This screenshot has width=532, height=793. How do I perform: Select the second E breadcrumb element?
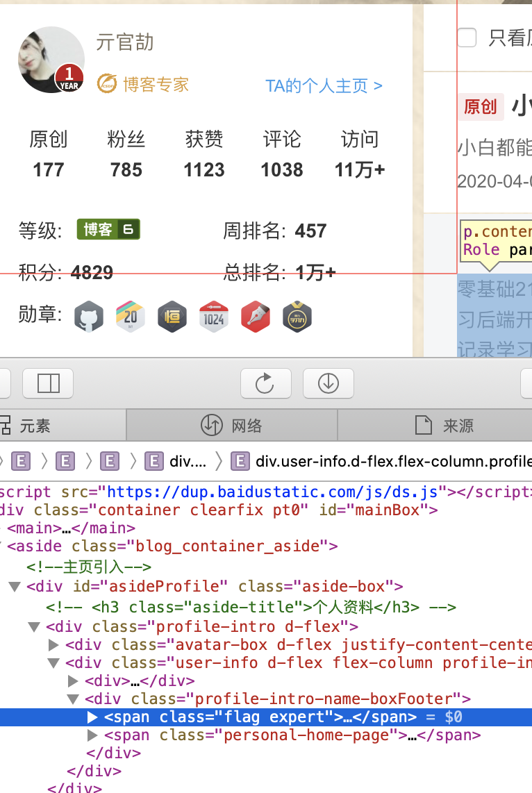65,461
